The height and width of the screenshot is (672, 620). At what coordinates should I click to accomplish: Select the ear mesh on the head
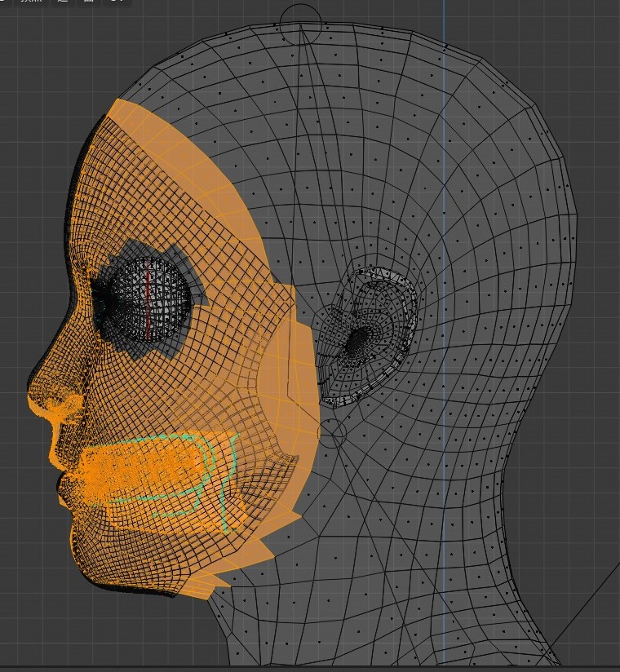click(367, 337)
